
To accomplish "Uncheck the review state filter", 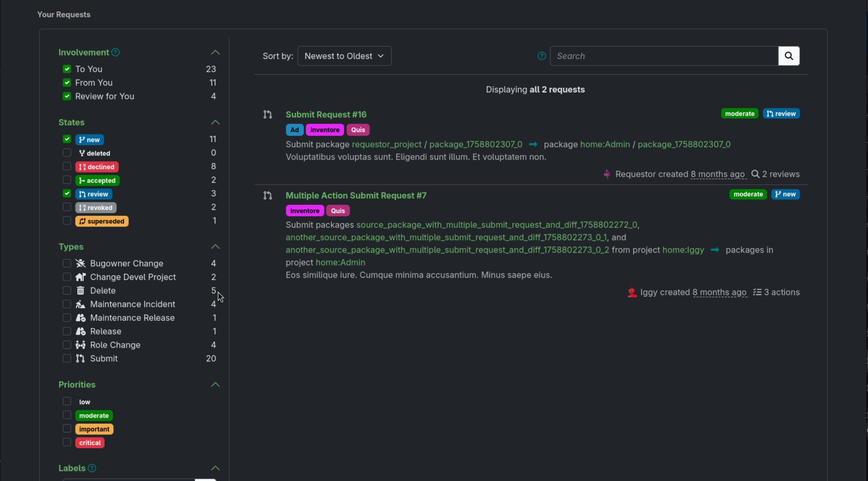I will click(x=67, y=193).
